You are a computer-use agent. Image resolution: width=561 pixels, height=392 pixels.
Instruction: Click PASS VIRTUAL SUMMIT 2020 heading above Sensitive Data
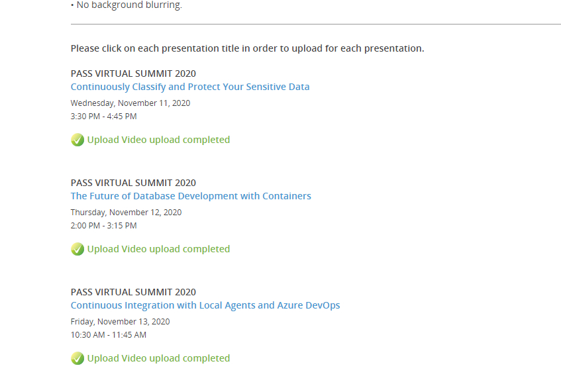pyautogui.click(x=133, y=73)
